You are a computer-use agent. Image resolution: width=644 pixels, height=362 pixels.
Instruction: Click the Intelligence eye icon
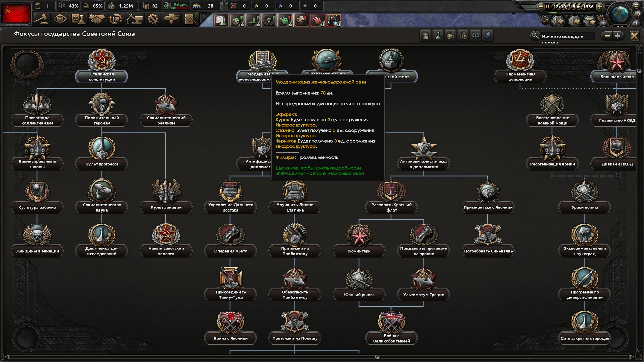point(60,20)
